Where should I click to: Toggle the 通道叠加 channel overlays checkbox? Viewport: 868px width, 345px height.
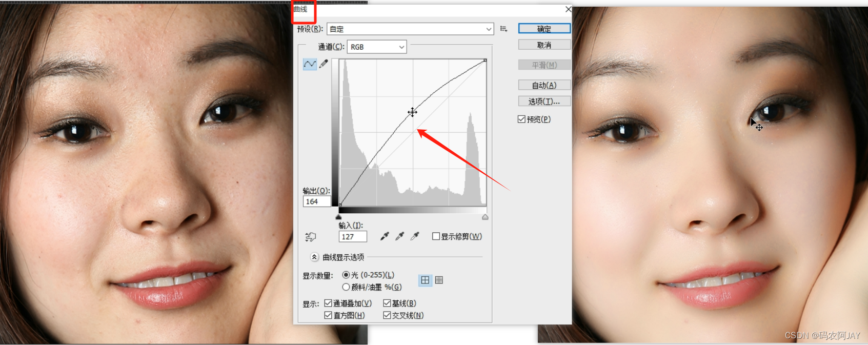(x=328, y=303)
